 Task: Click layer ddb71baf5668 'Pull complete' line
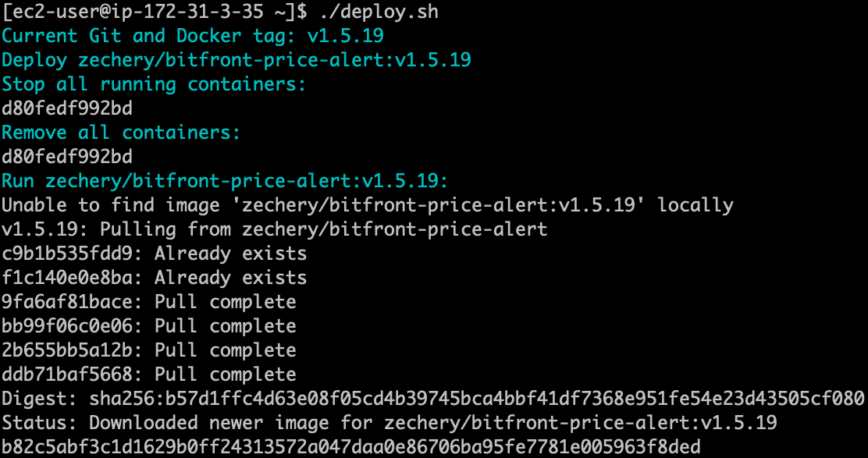(x=148, y=375)
